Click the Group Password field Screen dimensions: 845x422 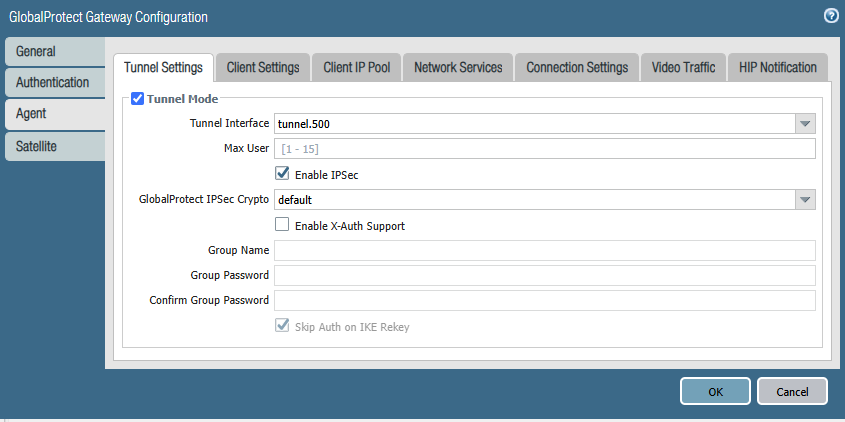545,275
